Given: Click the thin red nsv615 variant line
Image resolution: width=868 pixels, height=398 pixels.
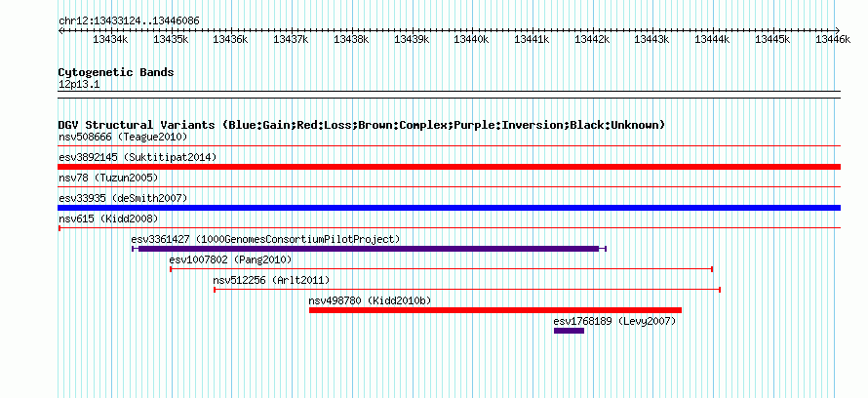Looking at the screenshot, I should pyautogui.click(x=449, y=227).
